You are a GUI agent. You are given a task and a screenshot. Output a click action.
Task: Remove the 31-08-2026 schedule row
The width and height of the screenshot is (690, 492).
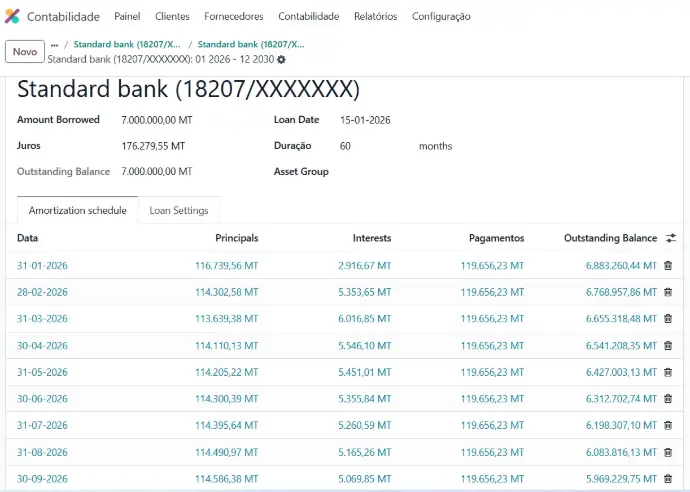tap(668, 452)
